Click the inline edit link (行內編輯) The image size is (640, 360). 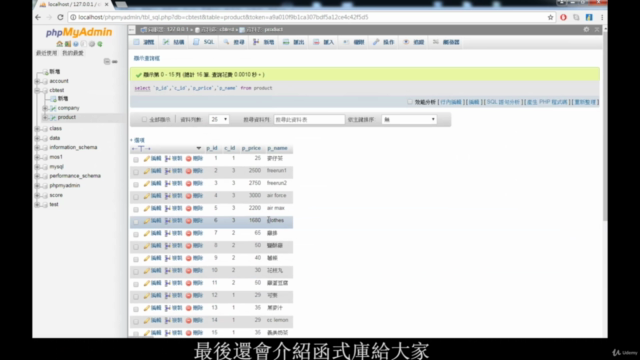click(451, 102)
